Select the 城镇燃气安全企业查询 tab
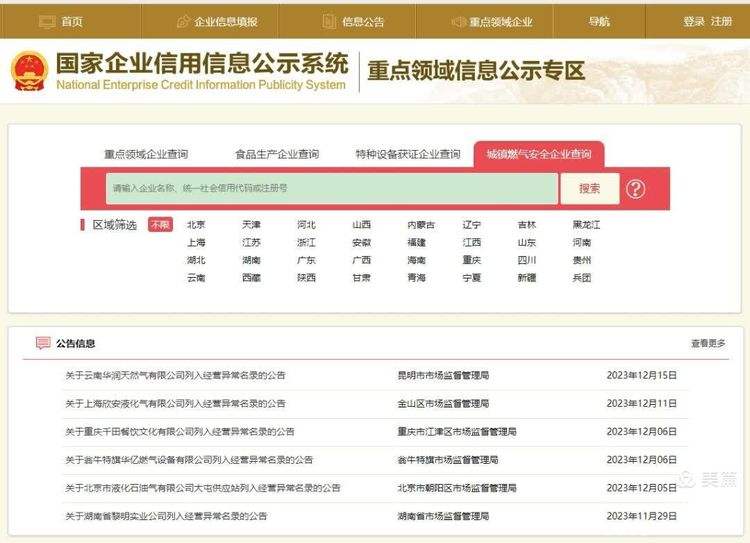Image resolution: width=750 pixels, height=543 pixels. click(539, 154)
